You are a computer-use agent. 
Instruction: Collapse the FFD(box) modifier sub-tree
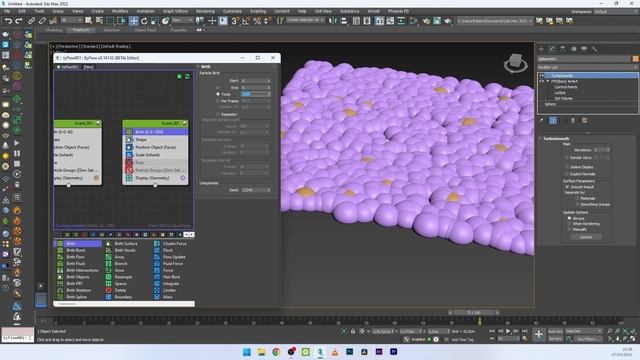click(548, 81)
